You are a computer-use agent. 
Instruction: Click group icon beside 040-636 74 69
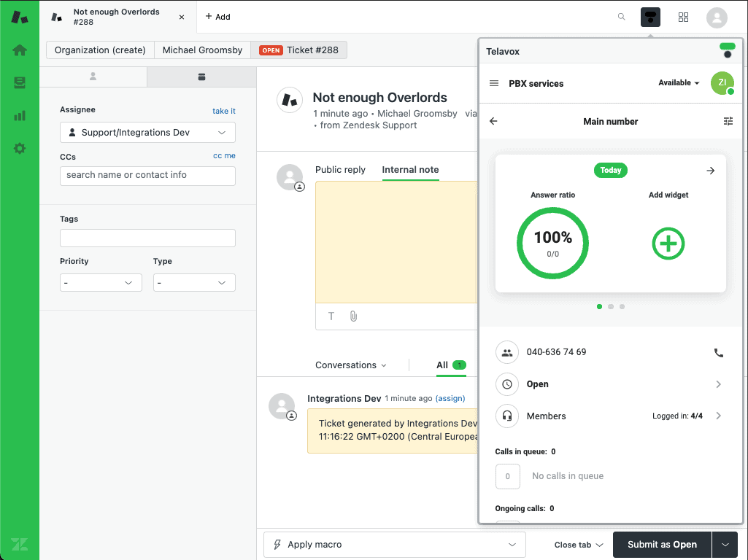pos(507,353)
